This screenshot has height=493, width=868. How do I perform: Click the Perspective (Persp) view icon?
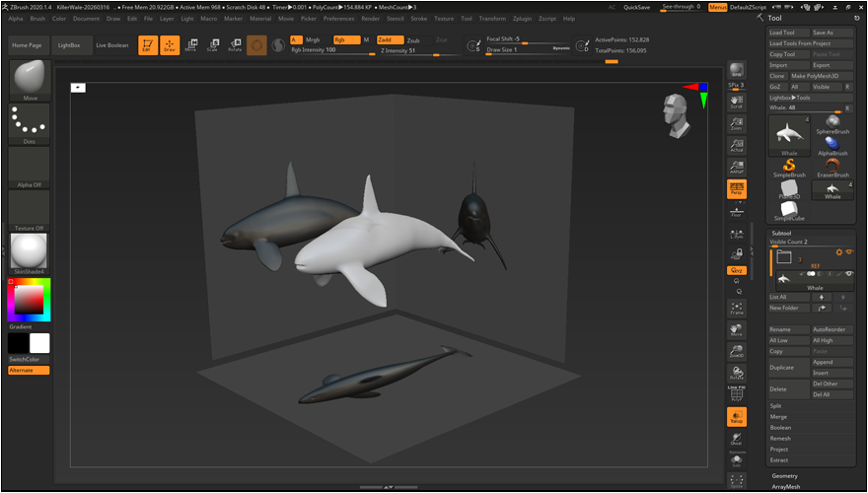(x=736, y=187)
